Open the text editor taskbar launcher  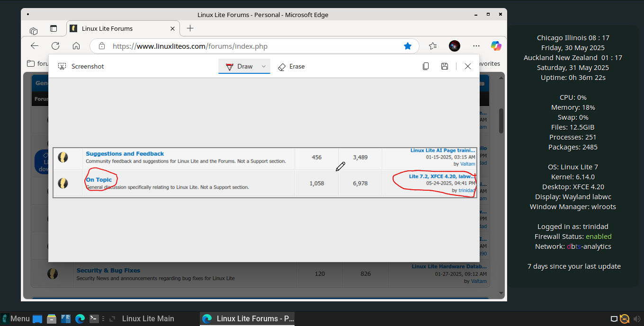point(66,319)
